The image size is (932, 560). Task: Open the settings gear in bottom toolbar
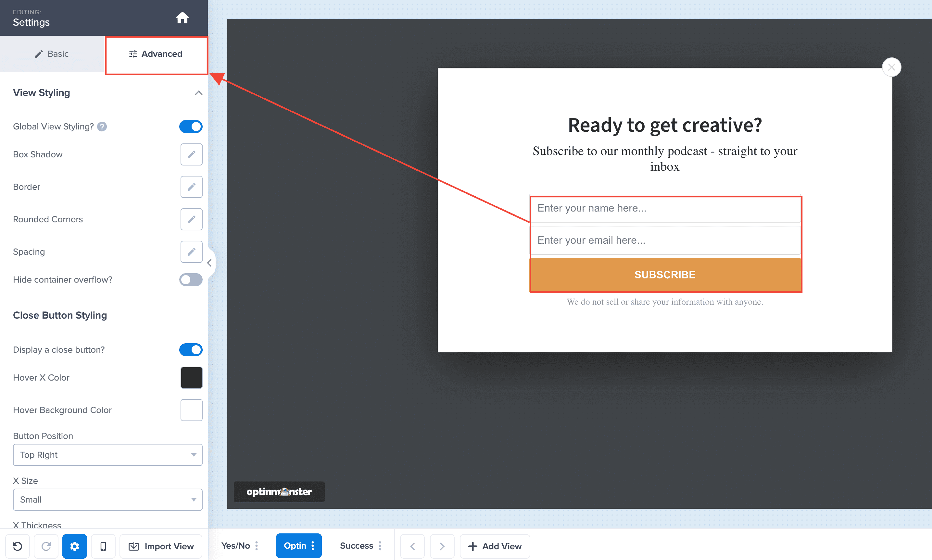74,546
